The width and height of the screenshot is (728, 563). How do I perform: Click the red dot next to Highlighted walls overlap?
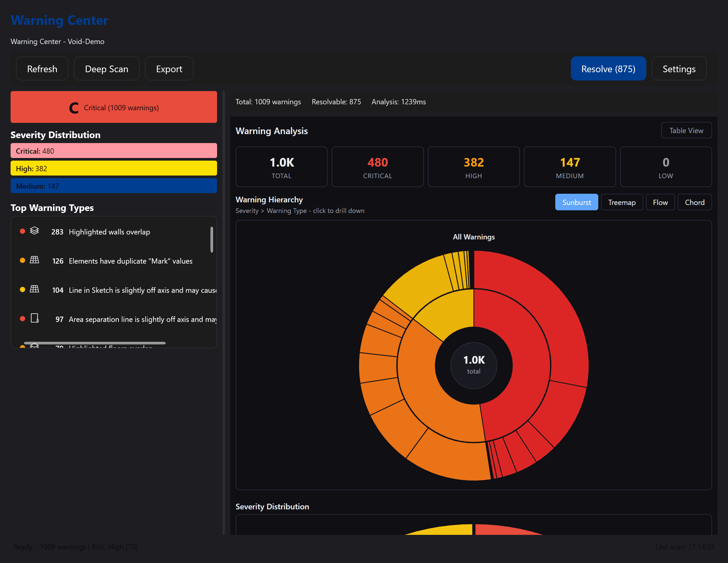(22, 231)
